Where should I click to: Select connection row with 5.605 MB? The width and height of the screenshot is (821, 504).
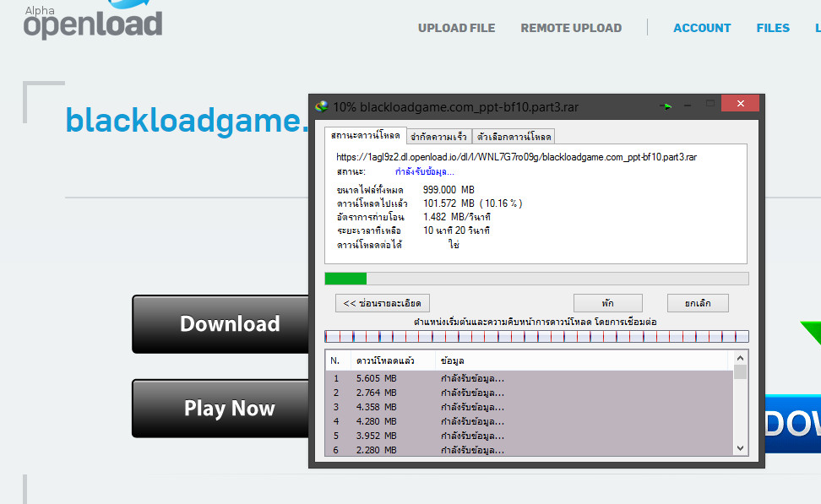click(x=530, y=378)
